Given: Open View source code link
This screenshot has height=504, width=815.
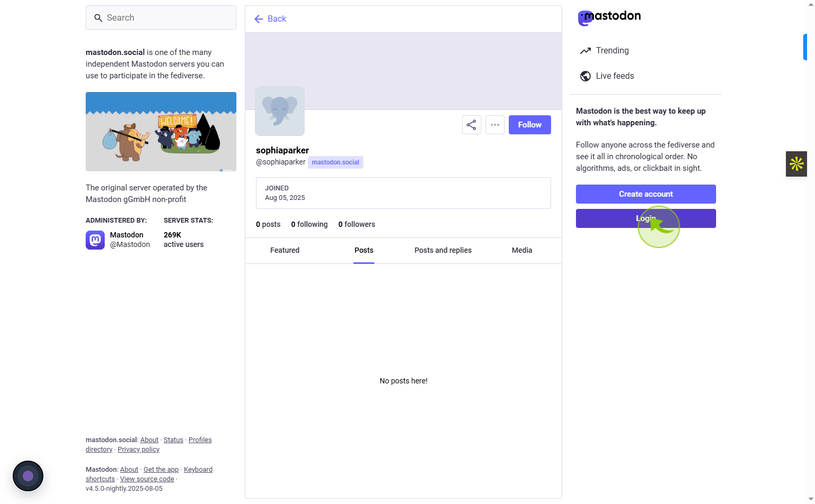Looking at the screenshot, I should pyautogui.click(x=147, y=479).
